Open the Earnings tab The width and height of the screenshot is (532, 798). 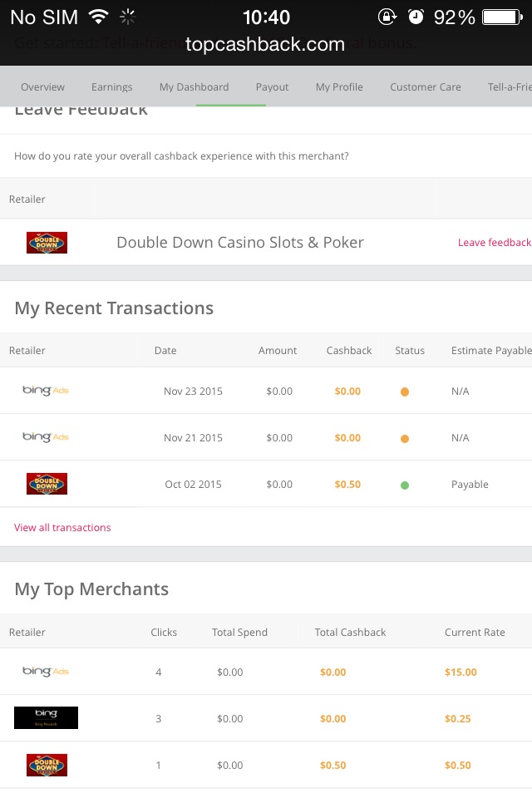[x=112, y=87]
